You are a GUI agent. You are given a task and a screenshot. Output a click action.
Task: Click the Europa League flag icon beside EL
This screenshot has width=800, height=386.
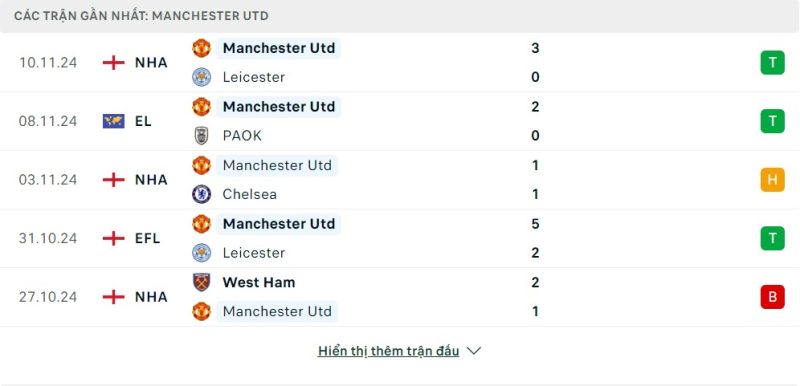[113, 121]
